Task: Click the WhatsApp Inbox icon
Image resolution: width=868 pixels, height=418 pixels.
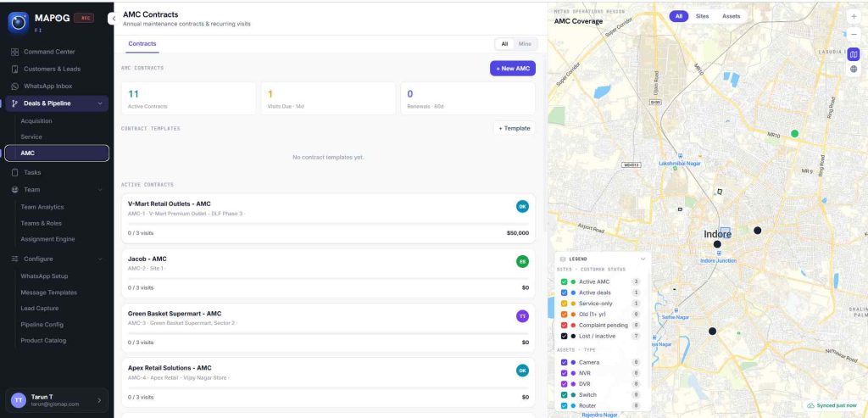Action: click(15, 86)
